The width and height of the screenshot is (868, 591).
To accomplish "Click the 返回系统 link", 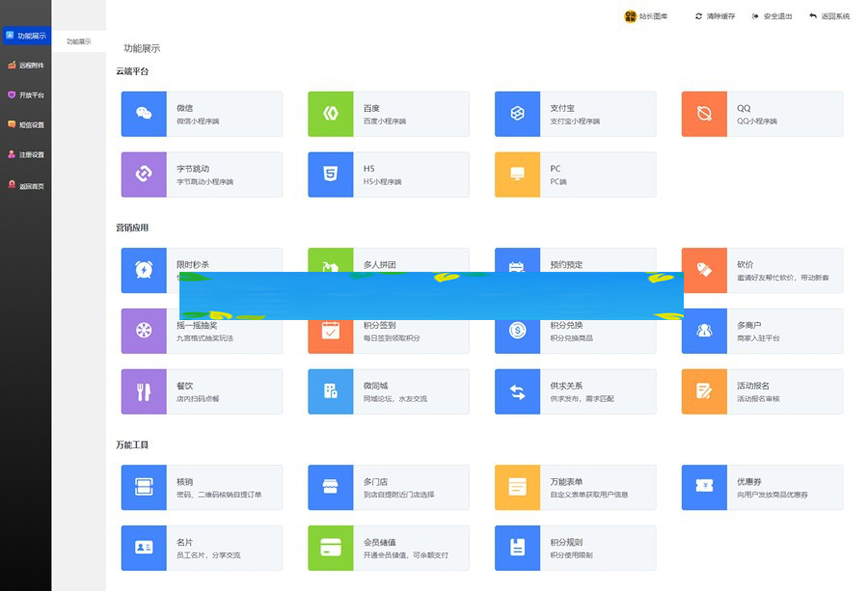I will point(829,16).
